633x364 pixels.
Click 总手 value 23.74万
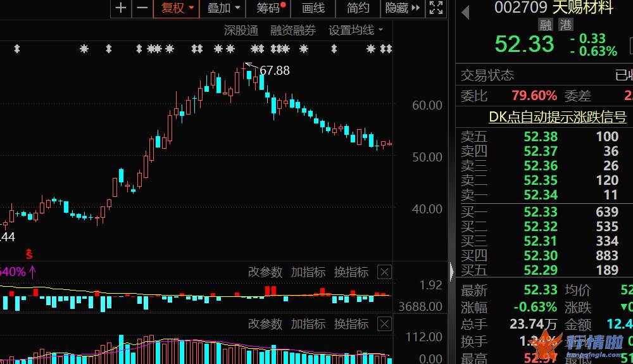coord(533,323)
